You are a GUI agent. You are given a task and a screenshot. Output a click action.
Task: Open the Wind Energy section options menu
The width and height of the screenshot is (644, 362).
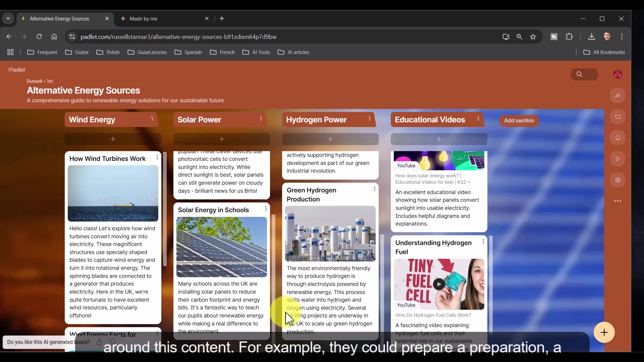pyautogui.click(x=152, y=119)
